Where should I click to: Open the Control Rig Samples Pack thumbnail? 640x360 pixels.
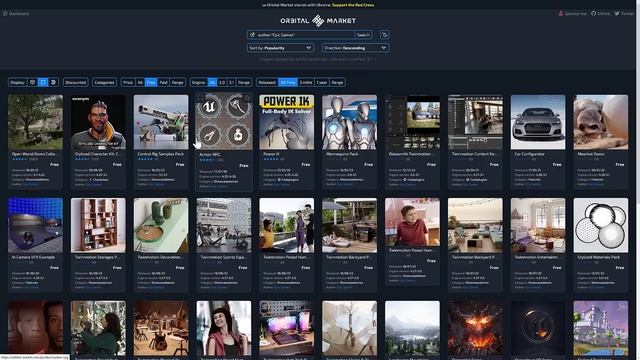[x=161, y=122]
